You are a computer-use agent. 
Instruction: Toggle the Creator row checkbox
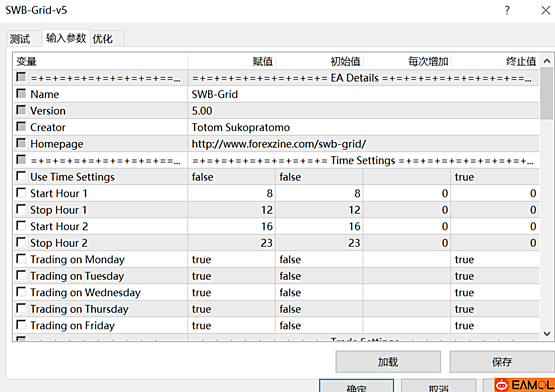tap(21, 127)
